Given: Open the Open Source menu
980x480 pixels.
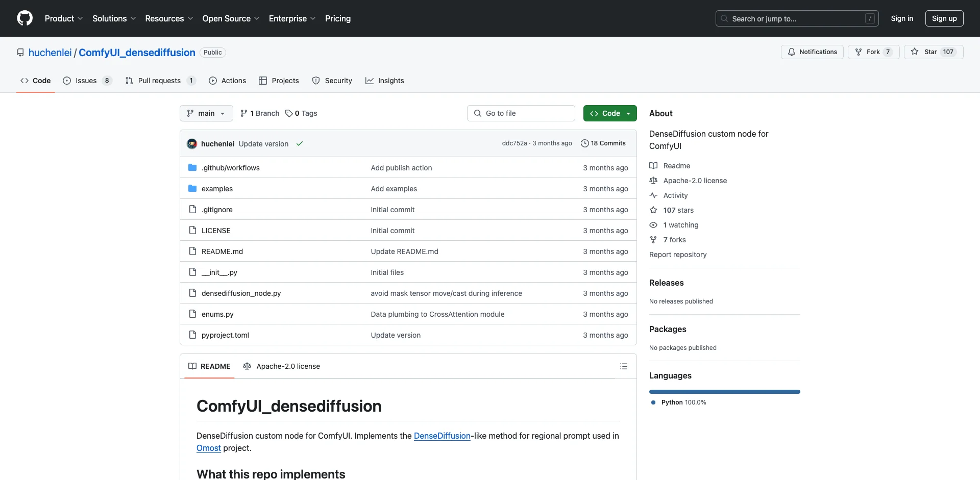Looking at the screenshot, I should [231, 18].
